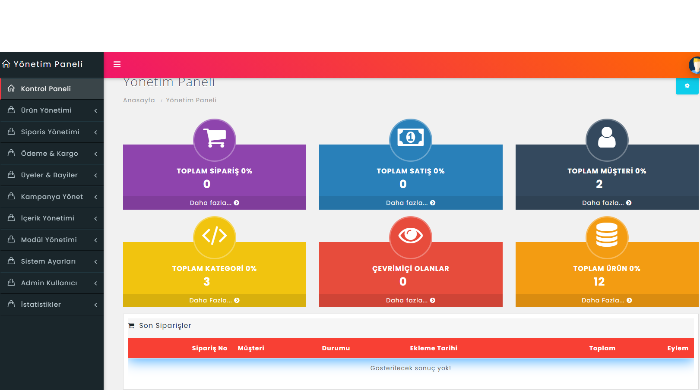Open Ödeme & Kargo sidebar menu
Image resolution: width=700 pixels, height=390 pixels.
point(52,154)
